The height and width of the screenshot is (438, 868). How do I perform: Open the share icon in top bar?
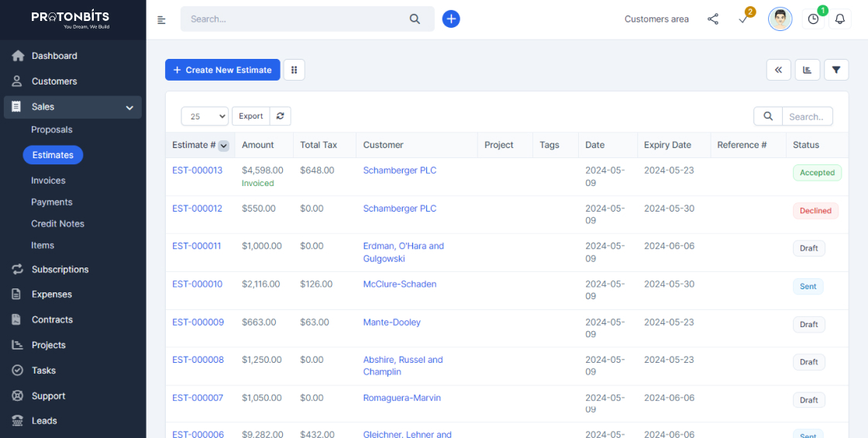point(713,19)
